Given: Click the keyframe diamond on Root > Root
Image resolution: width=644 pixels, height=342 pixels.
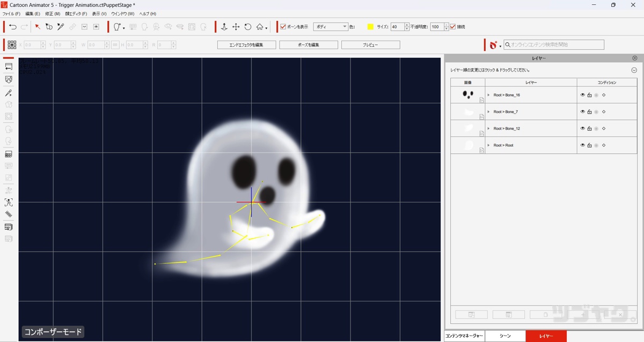Looking at the screenshot, I should (x=604, y=145).
